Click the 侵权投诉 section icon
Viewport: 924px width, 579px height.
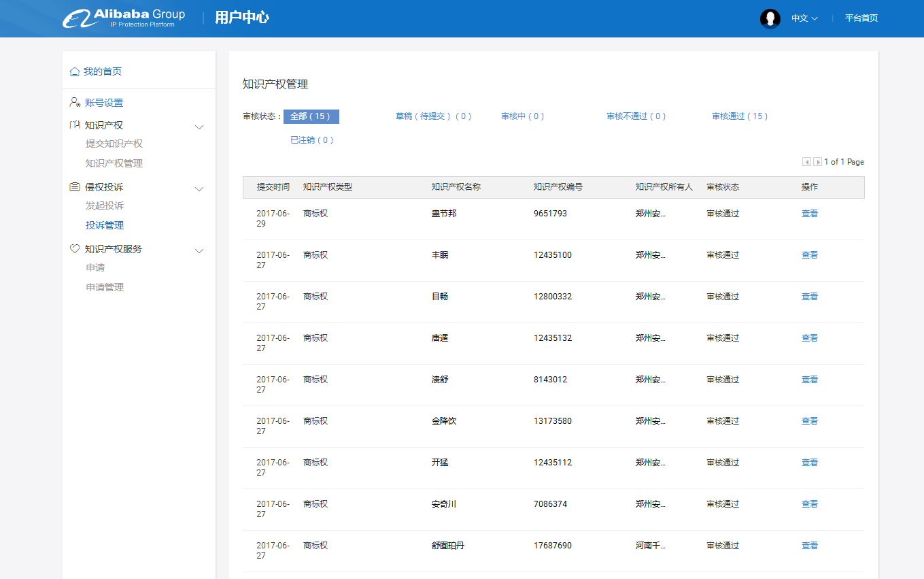[75, 187]
